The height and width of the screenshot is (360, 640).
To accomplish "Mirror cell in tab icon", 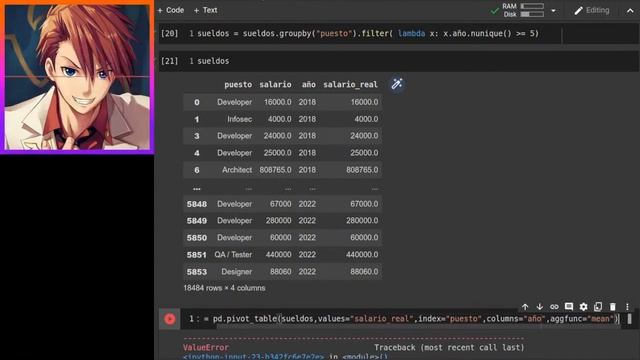I will point(598,307).
